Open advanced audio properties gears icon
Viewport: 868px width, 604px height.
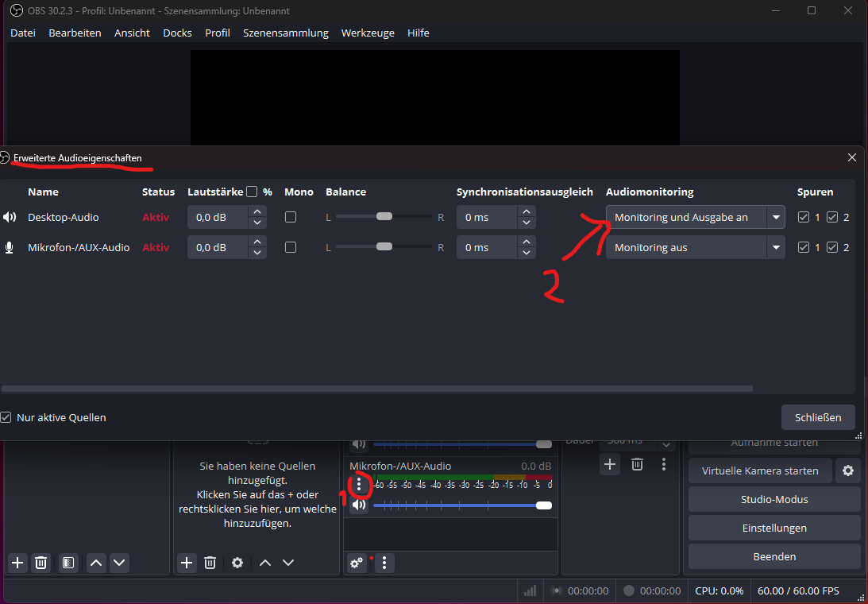[x=357, y=563]
